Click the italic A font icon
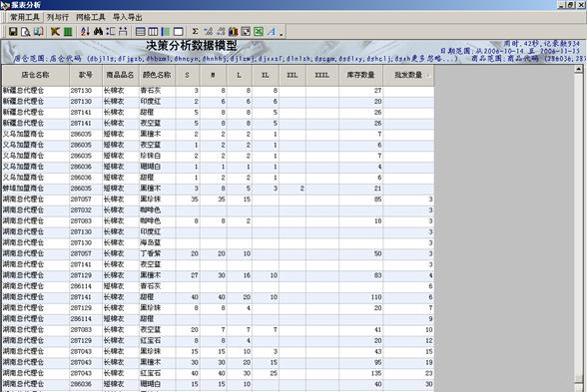587x392 pixels. click(x=272, y=32)
